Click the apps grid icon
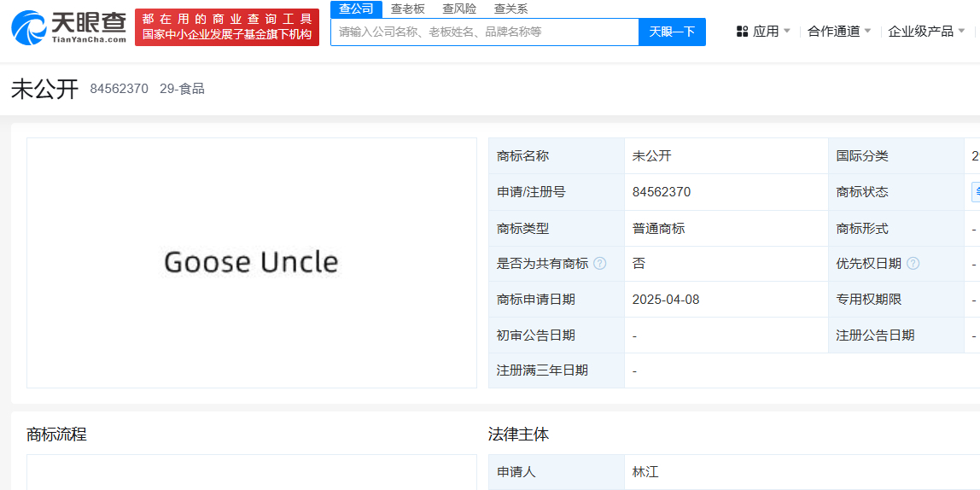Viewport: 980px width, 490px height. click(x=742, y=32)
